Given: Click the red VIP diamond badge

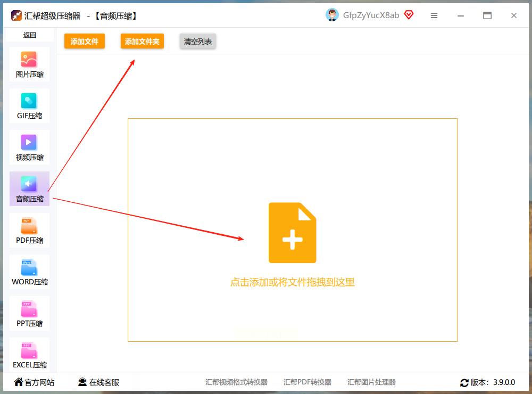Looking at the screenshot, I should pos(409,15).
